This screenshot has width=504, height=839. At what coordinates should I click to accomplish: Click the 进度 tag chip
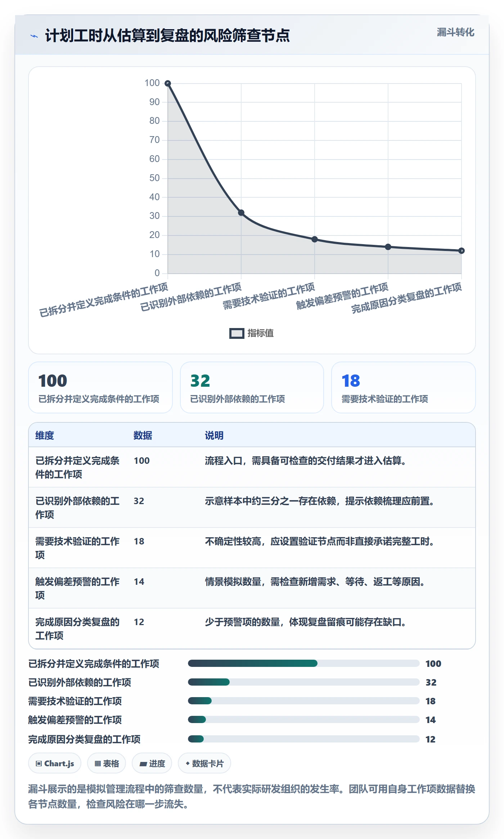(x=152, y=763)
